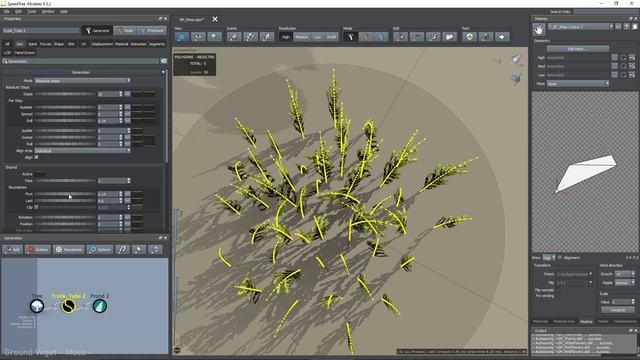Image resolution: width=640 pixels, height=360 pixels.
Task: Switch to the Meshes tab at panel bottom
Action: pyautogui.click(x=586, y=322)
